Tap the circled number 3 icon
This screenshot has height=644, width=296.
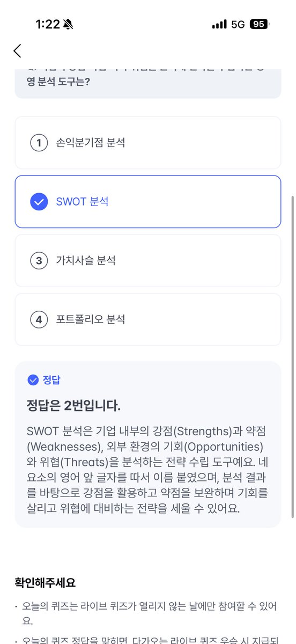pyautogui.click(x=39, y=261)
